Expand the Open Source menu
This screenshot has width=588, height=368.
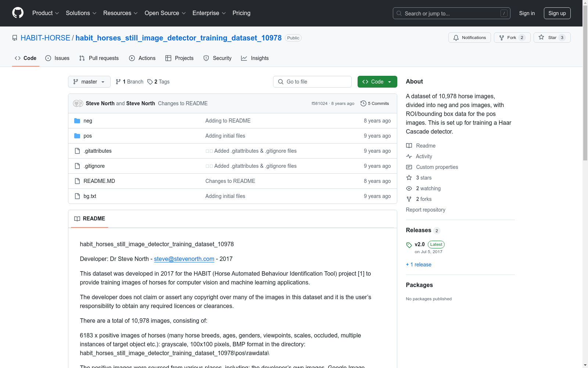[x=165, y=13]
